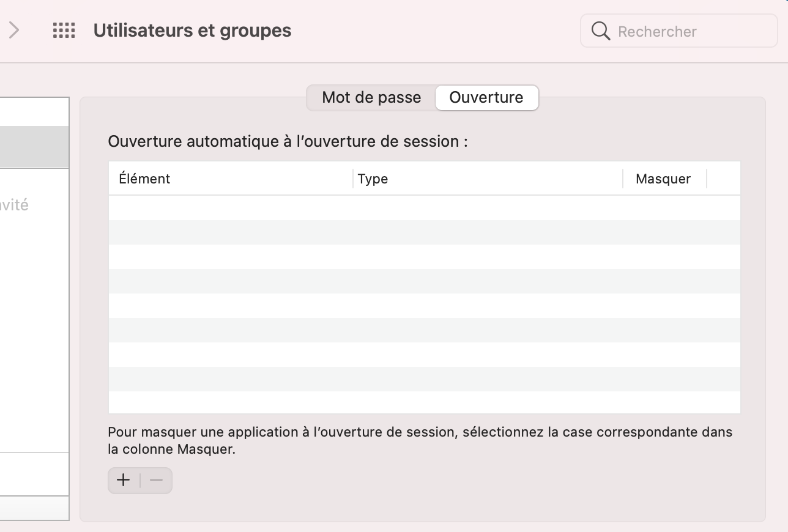The image size is (788, 532).
Task: Select the Ouverture tab
Action: pyautogui.click(x=486, y=98)
